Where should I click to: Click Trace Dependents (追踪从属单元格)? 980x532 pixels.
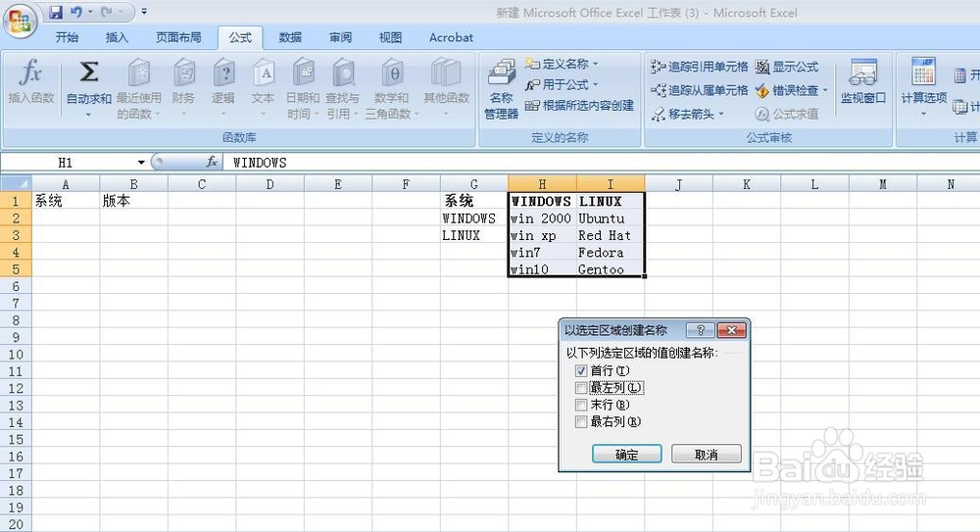click(x=699, y=90)
